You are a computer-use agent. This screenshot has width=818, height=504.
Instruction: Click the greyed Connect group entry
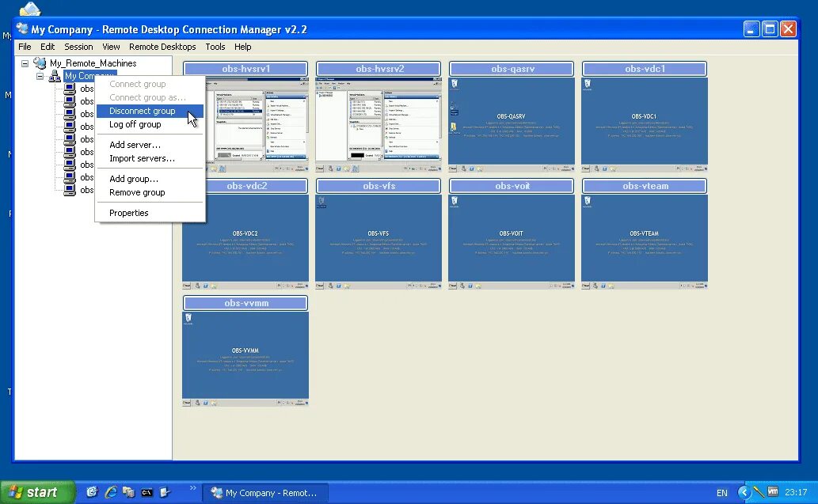[150, 84]
